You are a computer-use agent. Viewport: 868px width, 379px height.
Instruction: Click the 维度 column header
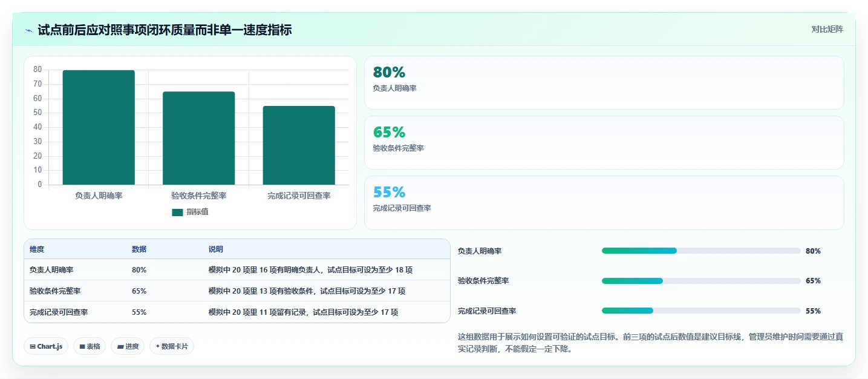click(x=37, y=249)
